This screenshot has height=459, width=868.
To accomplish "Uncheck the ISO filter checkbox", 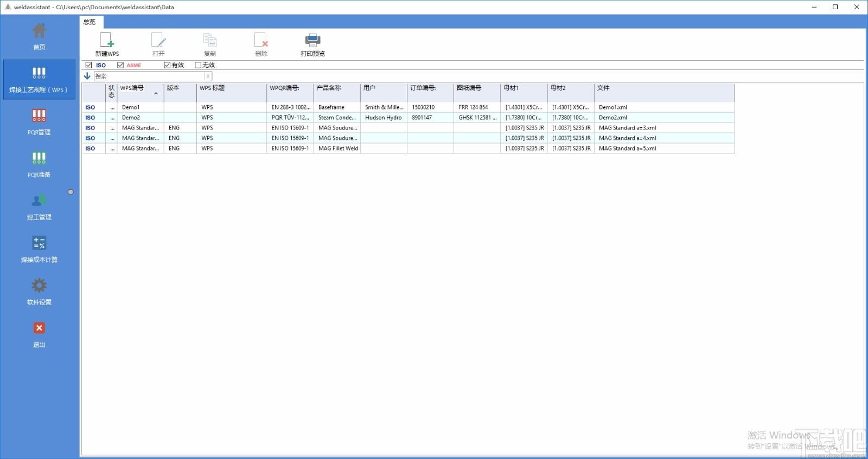I will pyautogui.click(x=88, y=65).
